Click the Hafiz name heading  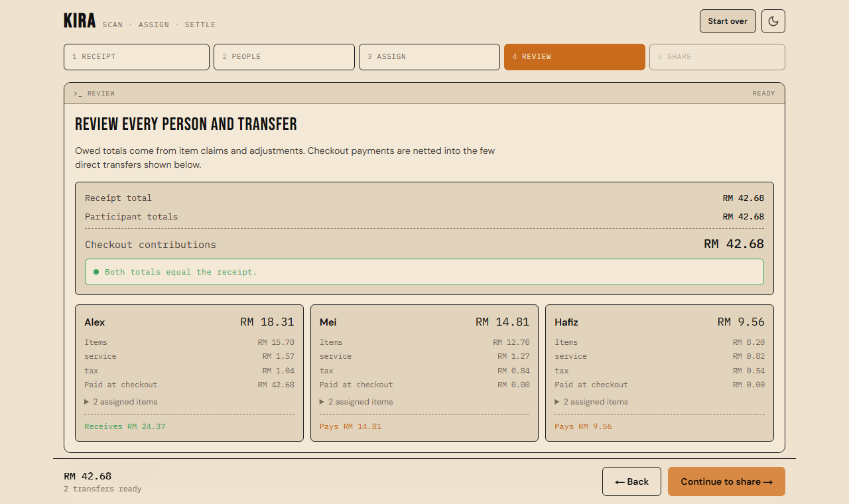point(566,322)
